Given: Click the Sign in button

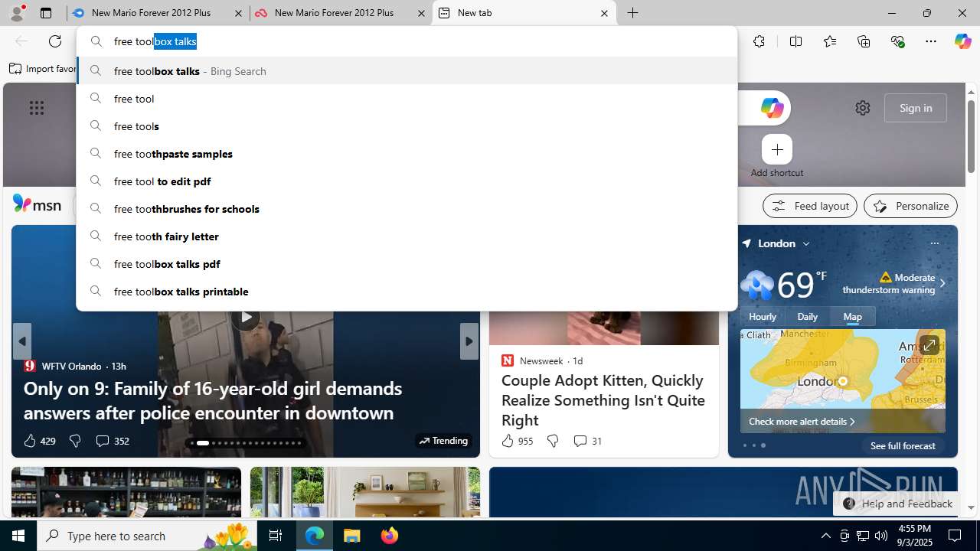Looking at the screenshot, I should pyautogui.click(x=916, y=108).
